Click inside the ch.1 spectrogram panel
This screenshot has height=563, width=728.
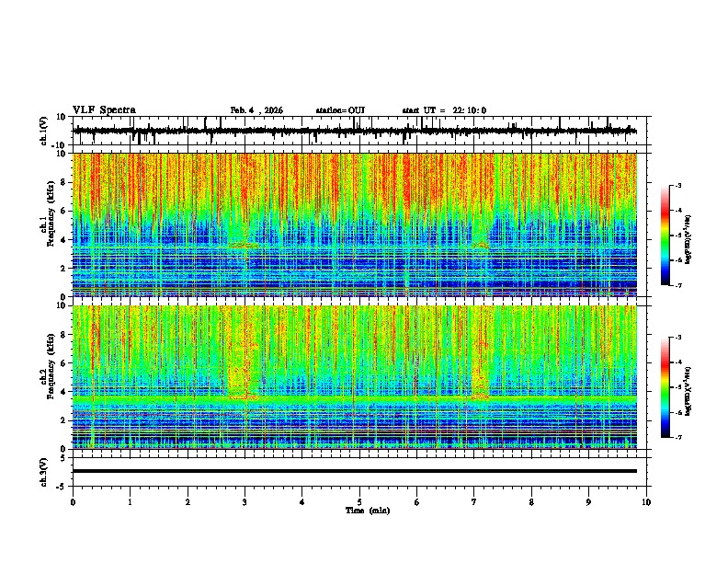tap(355, 224)
